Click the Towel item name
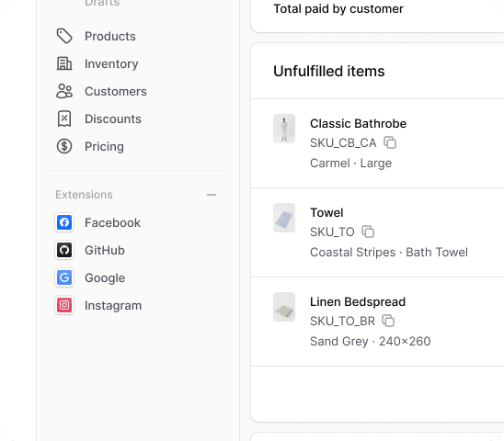504x441 pixels. 326,212
